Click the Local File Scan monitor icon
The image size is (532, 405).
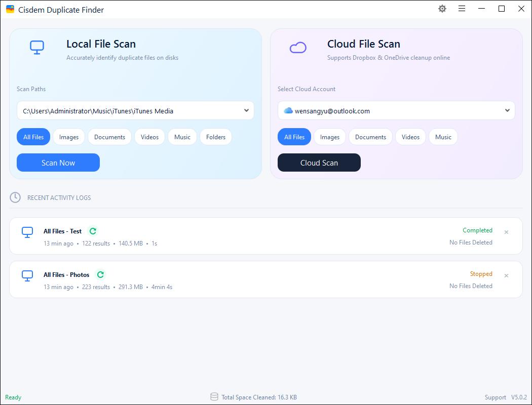pos(37,48)
